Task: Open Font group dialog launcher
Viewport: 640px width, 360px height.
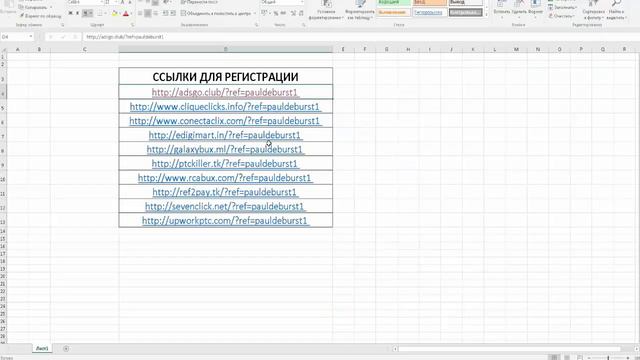Action: click(133, 25)
